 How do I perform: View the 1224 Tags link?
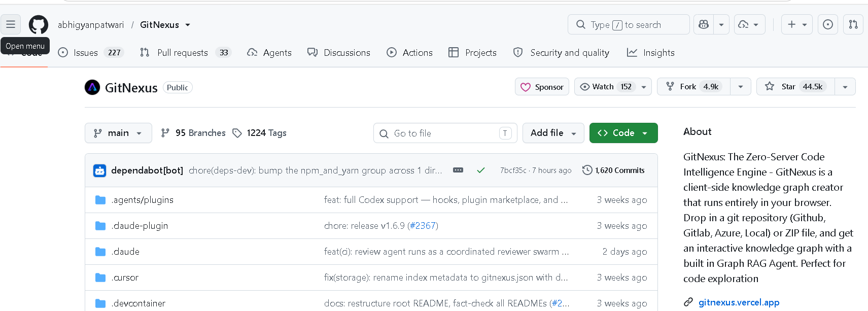point(259,133)
